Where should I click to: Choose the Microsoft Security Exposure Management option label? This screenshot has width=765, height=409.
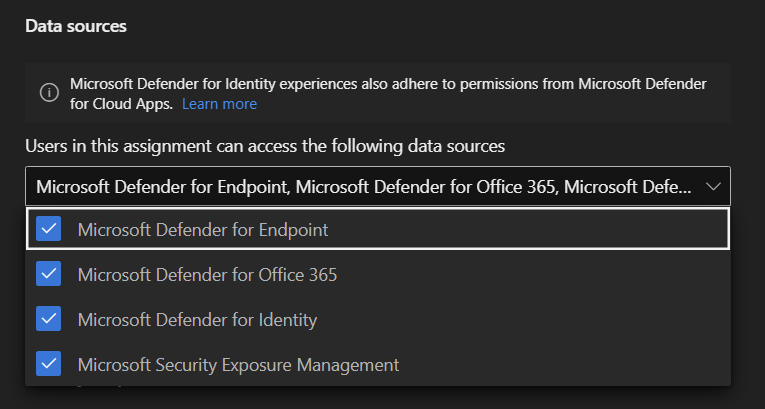point(238,364)
